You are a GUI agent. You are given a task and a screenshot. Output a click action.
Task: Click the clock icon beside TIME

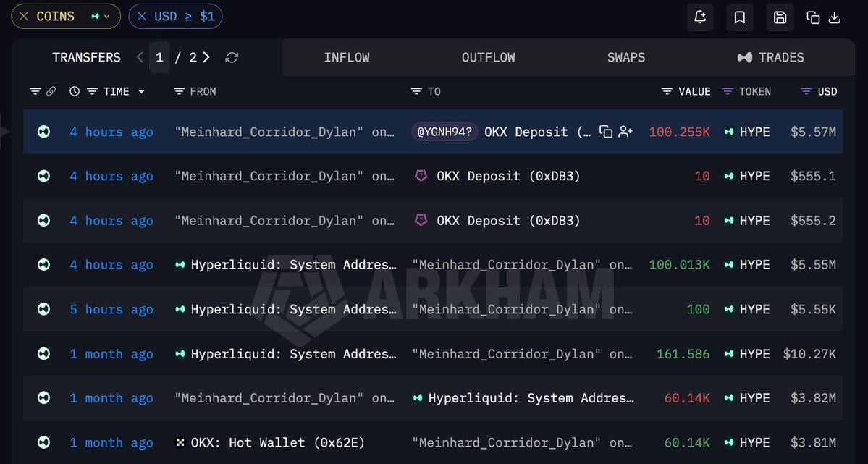[75, 91]
